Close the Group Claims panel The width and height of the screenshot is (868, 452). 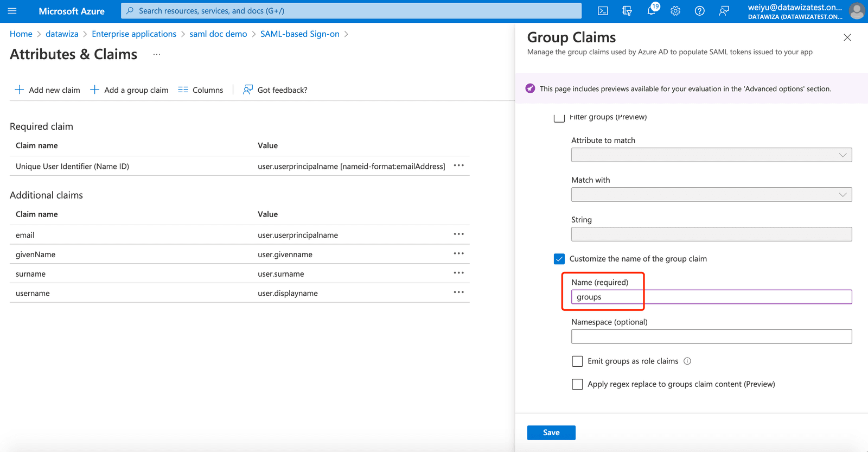pos(847,37)
